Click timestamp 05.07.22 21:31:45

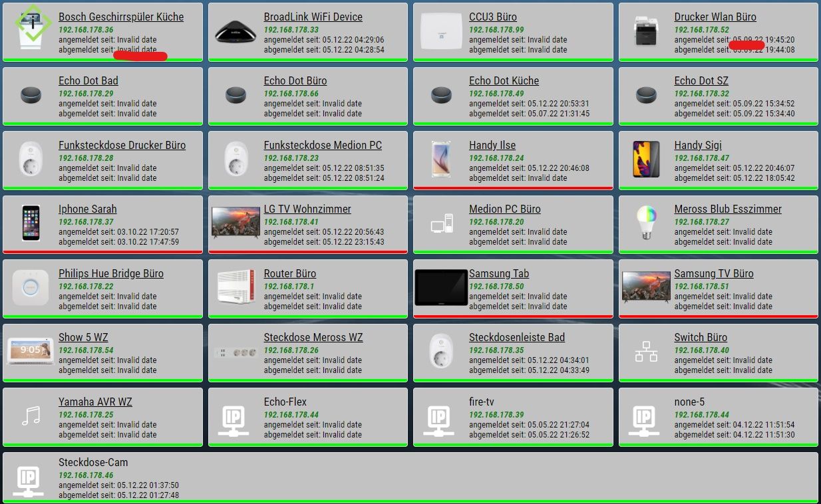[x=558, y=114]
